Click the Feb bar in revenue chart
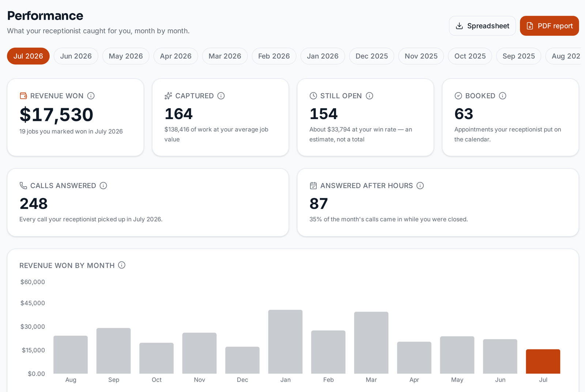Viewport: 585px width, 392px height. tap(328, 352)
